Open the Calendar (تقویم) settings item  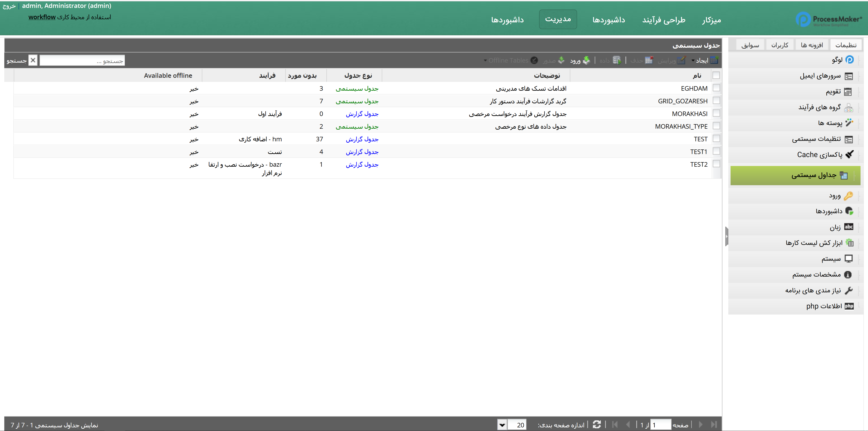click(x=833, y=92)
